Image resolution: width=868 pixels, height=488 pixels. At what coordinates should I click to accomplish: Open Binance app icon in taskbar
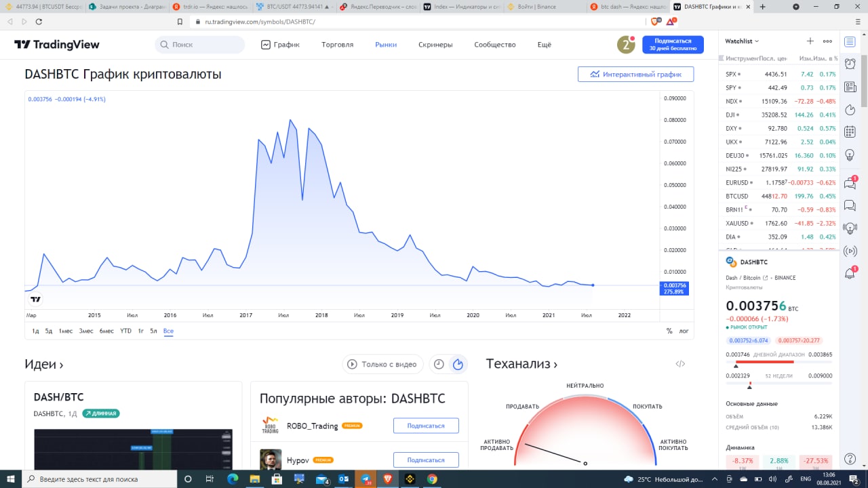point(409,479)
